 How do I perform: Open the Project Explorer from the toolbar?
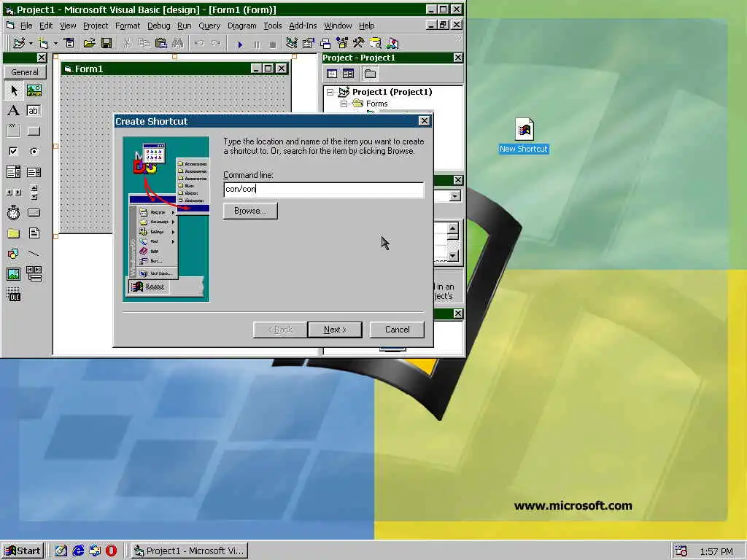(x=292, y=43)
